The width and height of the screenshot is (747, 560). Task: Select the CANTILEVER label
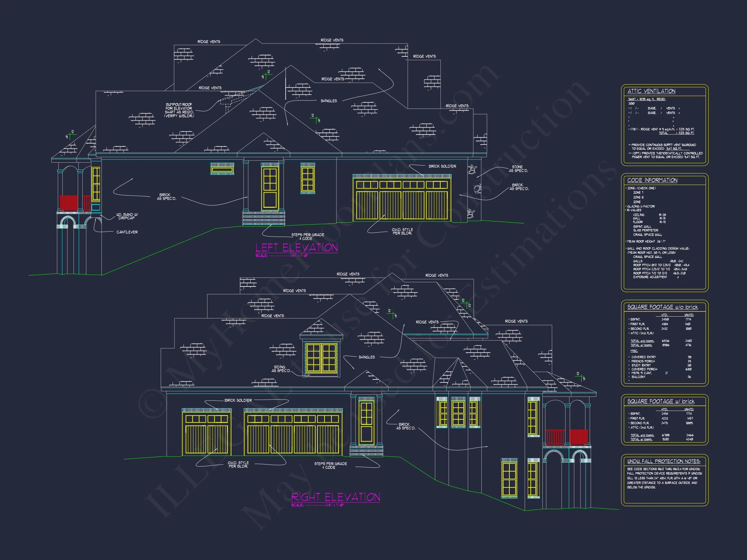[127, 232]
